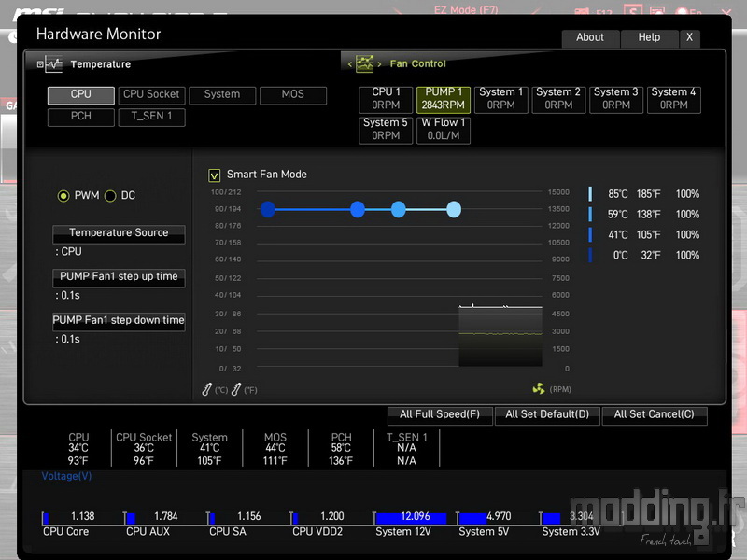This screenshot has height=560, width=747.
Task: Select the PCH temperature button
Action: (81, 117)
